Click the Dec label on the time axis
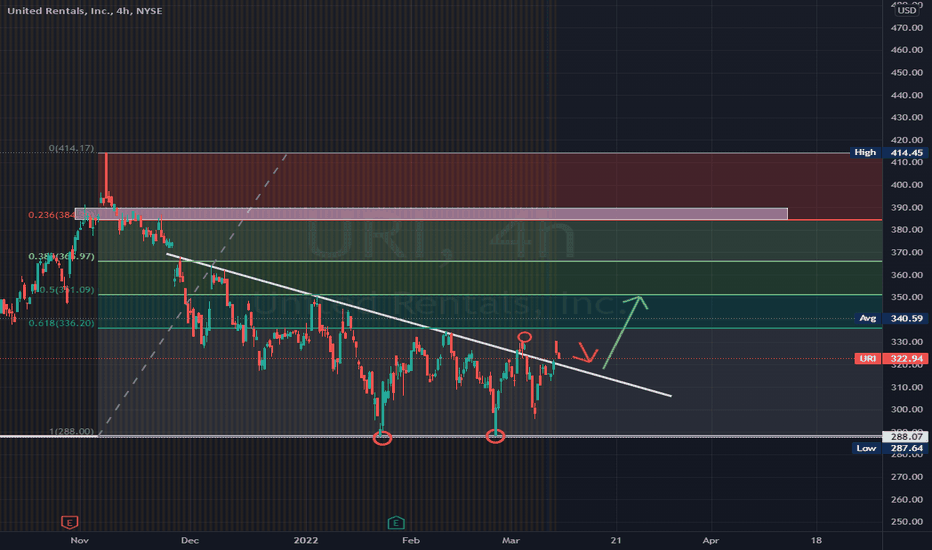 [190, 540]
